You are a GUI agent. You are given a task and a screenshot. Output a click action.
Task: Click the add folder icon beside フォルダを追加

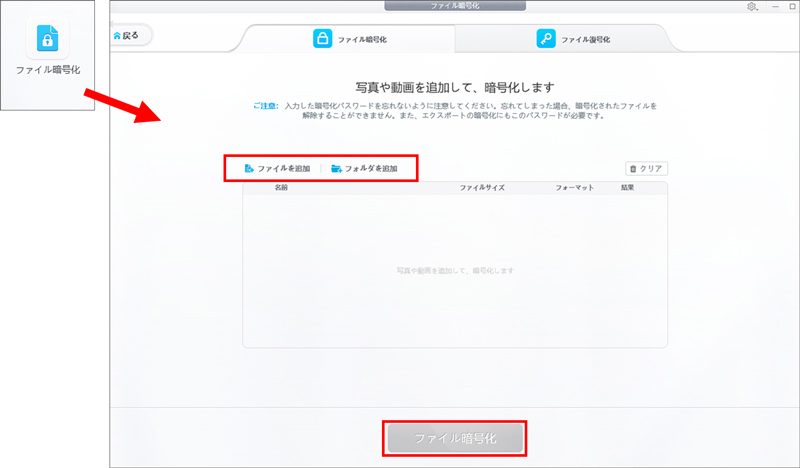(x=336, y=169)
